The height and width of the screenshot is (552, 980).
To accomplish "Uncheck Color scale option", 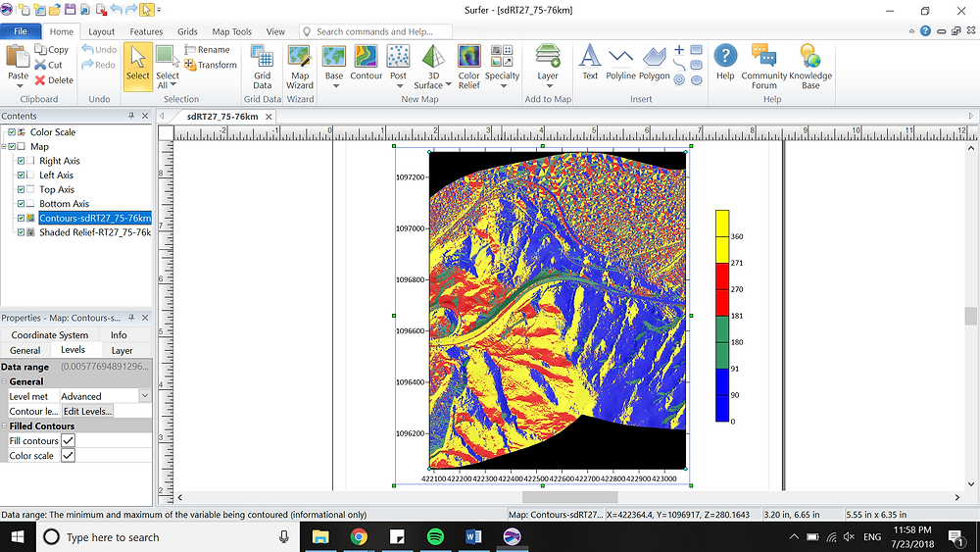I will click(x=69, y=456).
